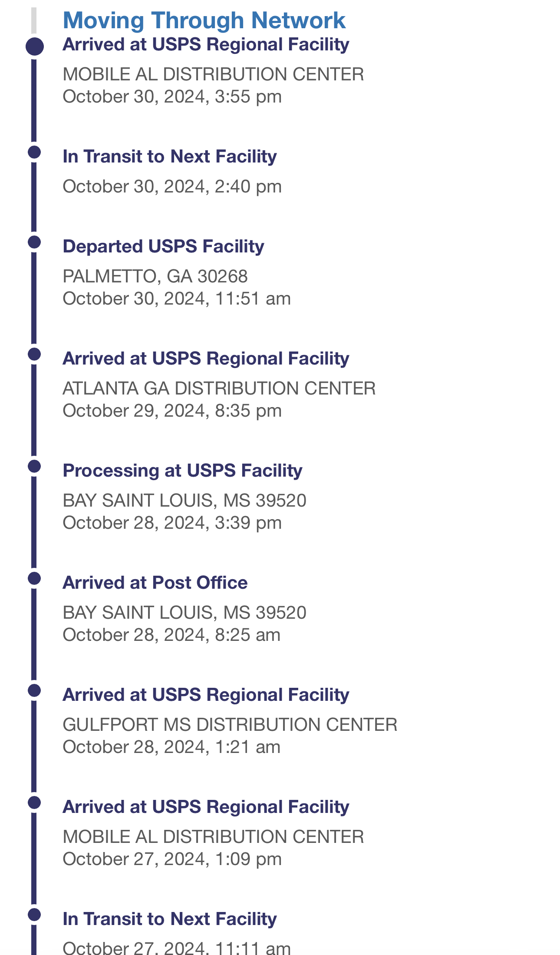Click the timeline dot beside Arrived at Post Office
The width and height of the screenshot is (560, 955).
[34, 578]
